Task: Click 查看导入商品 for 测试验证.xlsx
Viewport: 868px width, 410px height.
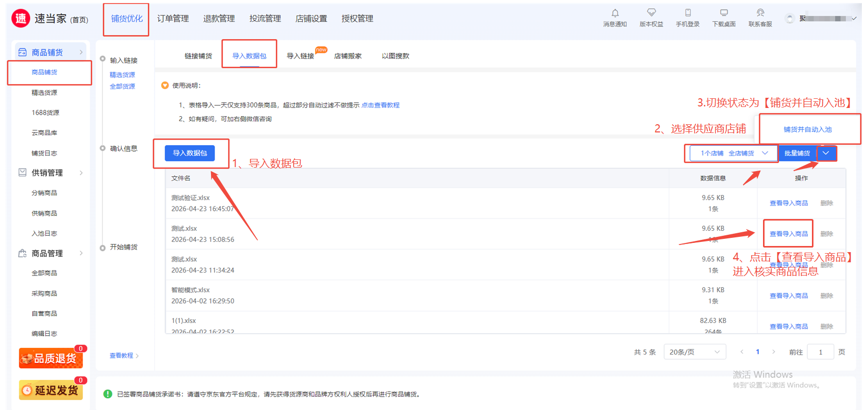Action: click(788, 203)
